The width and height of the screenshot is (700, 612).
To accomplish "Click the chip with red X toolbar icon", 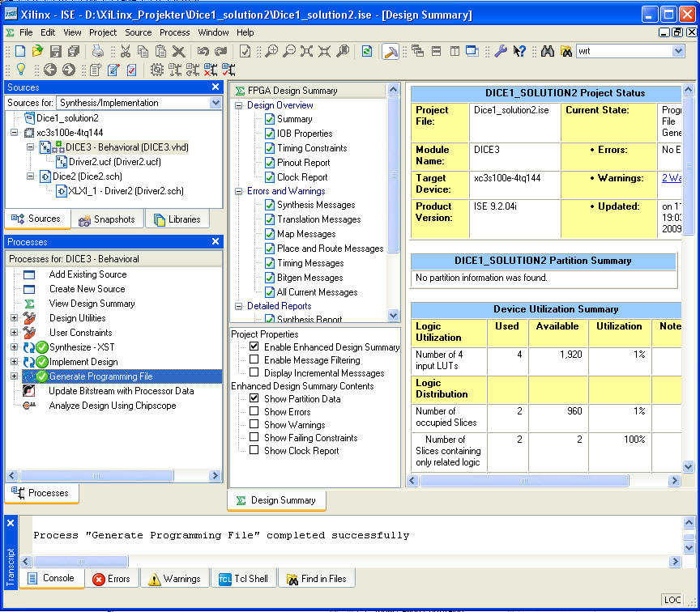I will 211,70.
